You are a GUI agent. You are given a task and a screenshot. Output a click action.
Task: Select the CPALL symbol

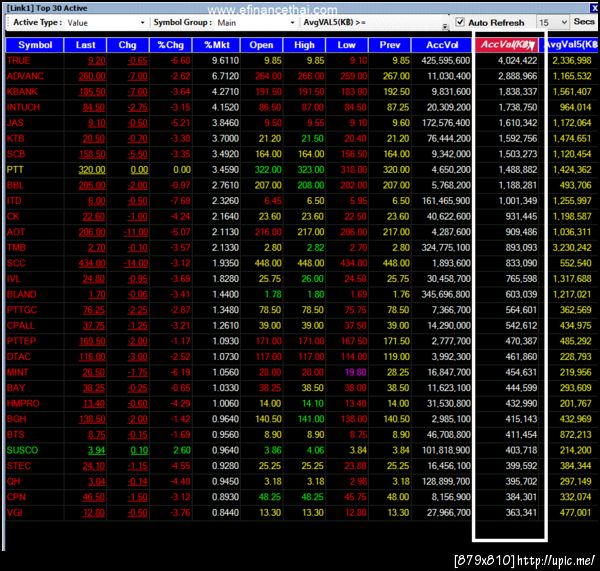21,326
